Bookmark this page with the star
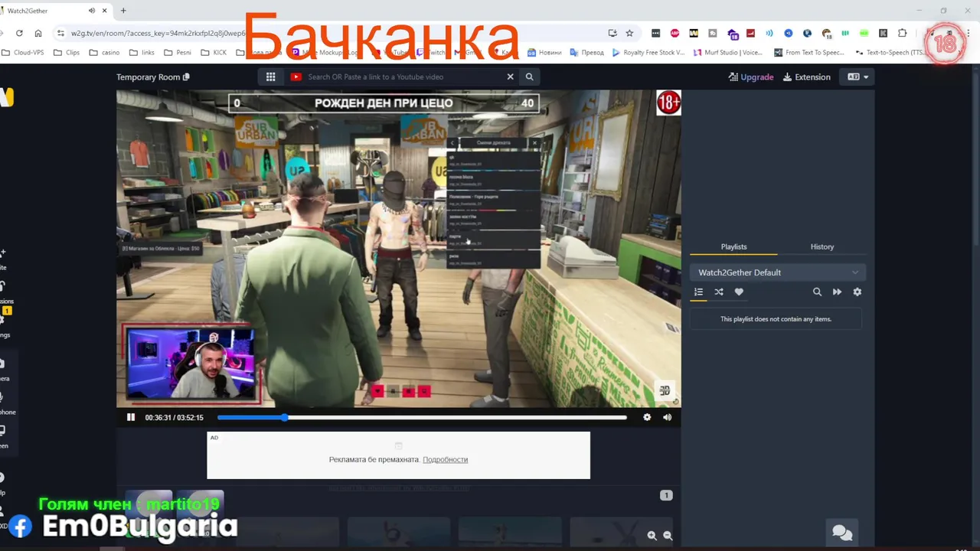This screenshot has width=980, height=551. point(629,33)
